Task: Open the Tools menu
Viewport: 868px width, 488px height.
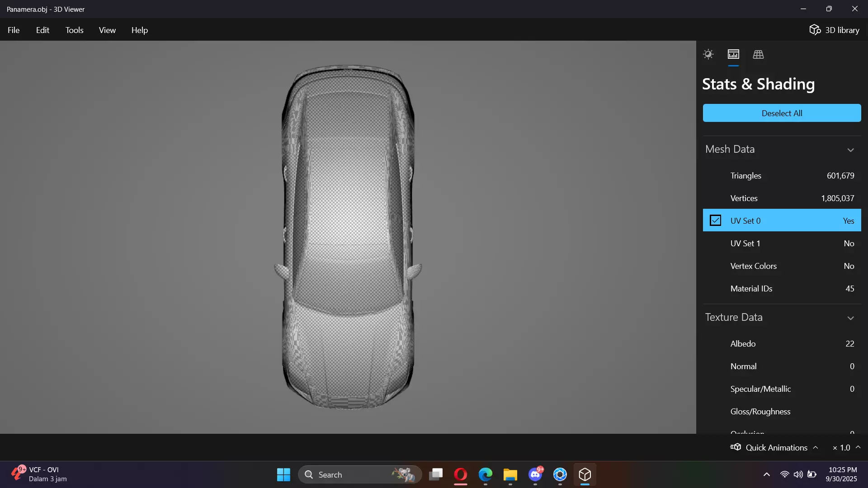Action: coord(74,30)
